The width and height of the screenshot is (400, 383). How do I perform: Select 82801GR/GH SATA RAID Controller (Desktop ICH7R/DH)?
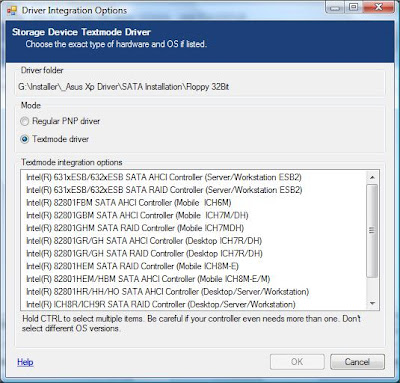pos(193,253)
